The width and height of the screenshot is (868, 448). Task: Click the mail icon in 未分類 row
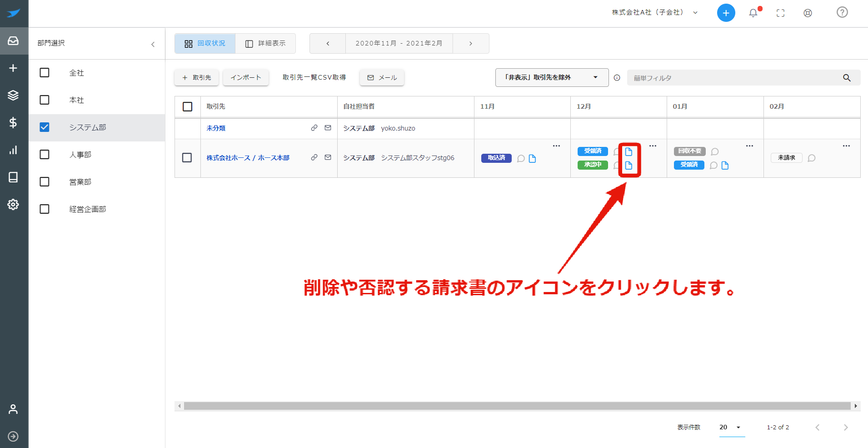point(328,128)
